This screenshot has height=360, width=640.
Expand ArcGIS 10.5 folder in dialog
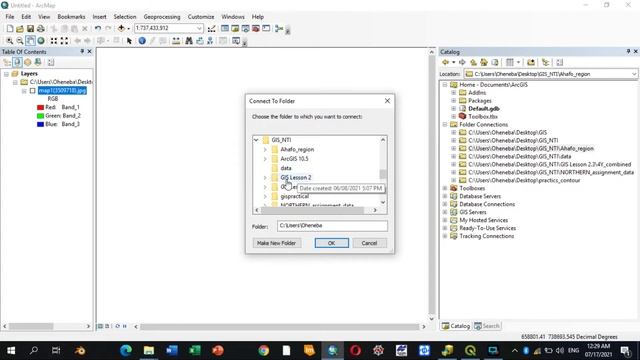pyautogui.click(x=265, y=159)
